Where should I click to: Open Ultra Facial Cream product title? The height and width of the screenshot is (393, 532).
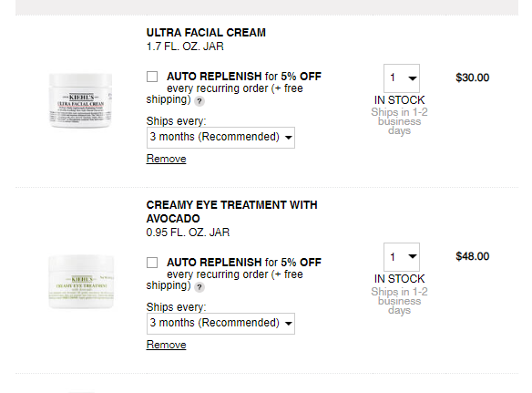coord(206,33)
